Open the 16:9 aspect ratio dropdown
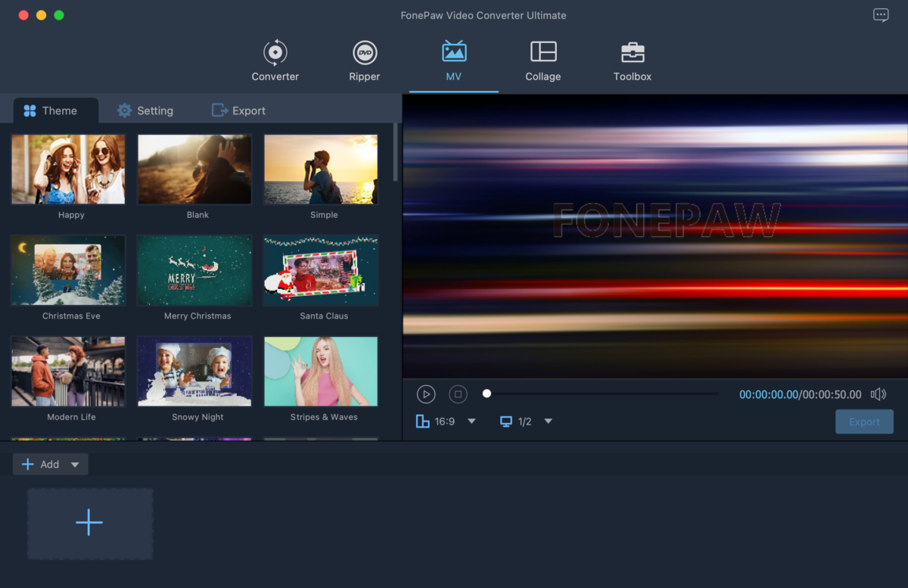This screenshot has height=588, width=908. 471,422
